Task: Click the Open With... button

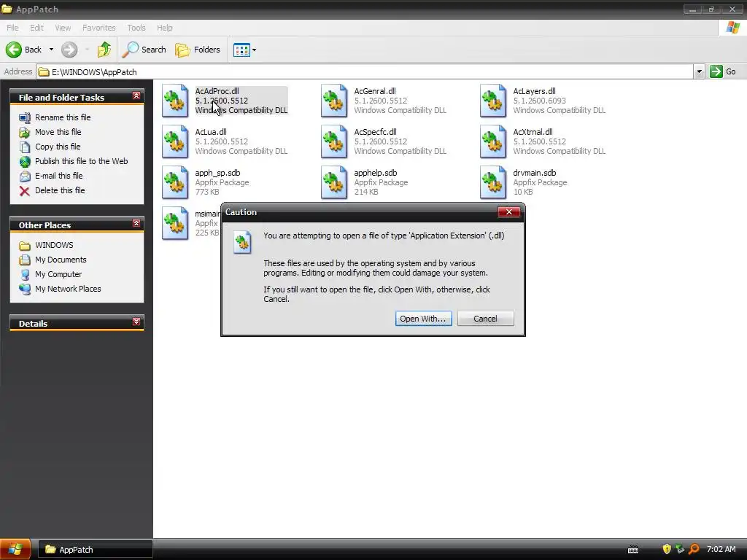Action: 423,319
